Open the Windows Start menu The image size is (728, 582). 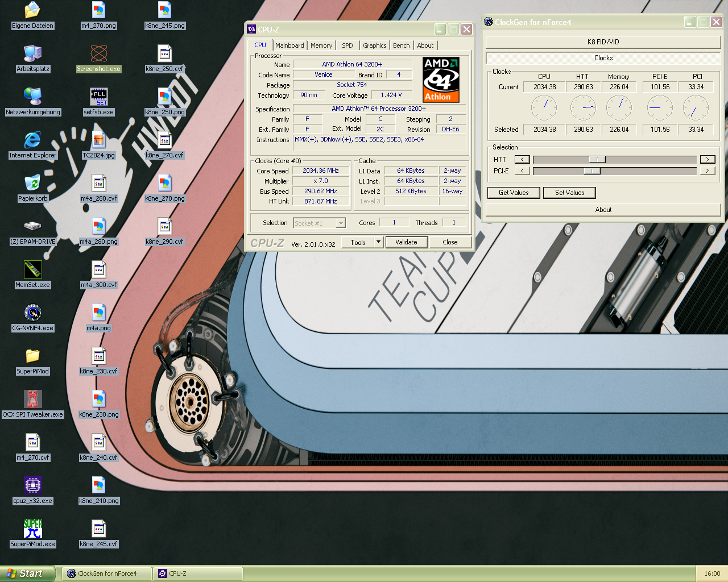[27, 573]
